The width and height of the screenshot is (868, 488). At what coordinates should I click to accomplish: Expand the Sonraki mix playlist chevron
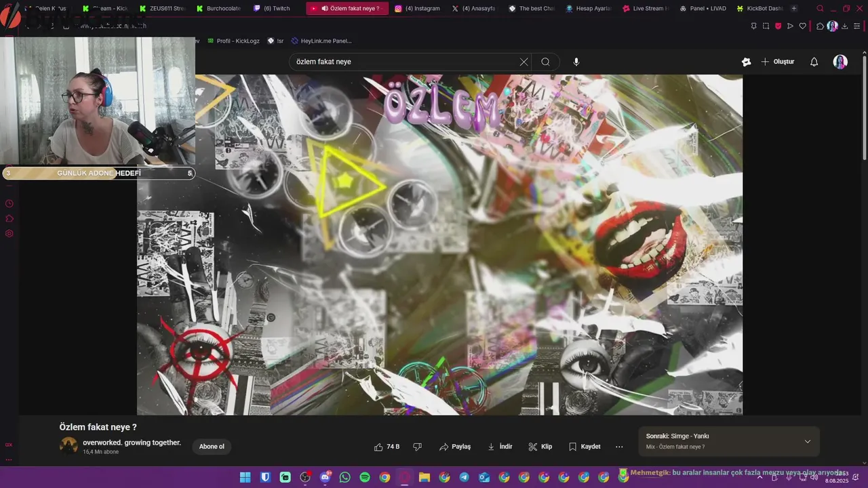click(808, 441)
